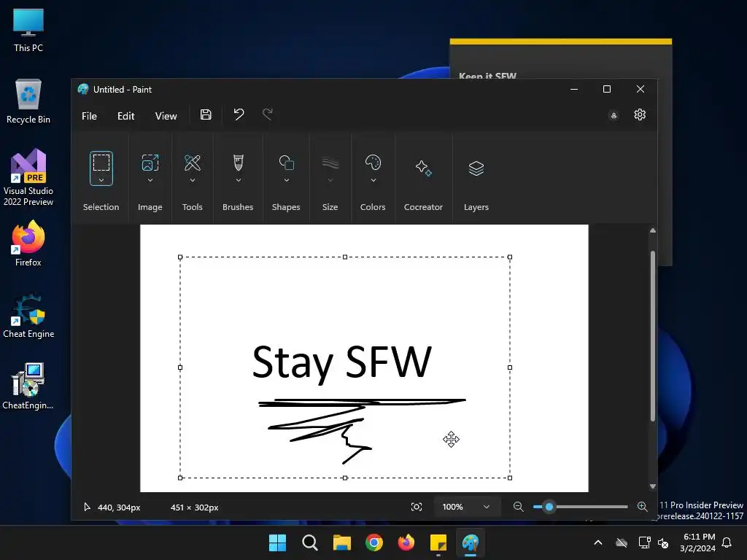This screenshot has width=747, height=560.
Task: Click the fit-to-window icon in status bar
Action: (417, 507)
